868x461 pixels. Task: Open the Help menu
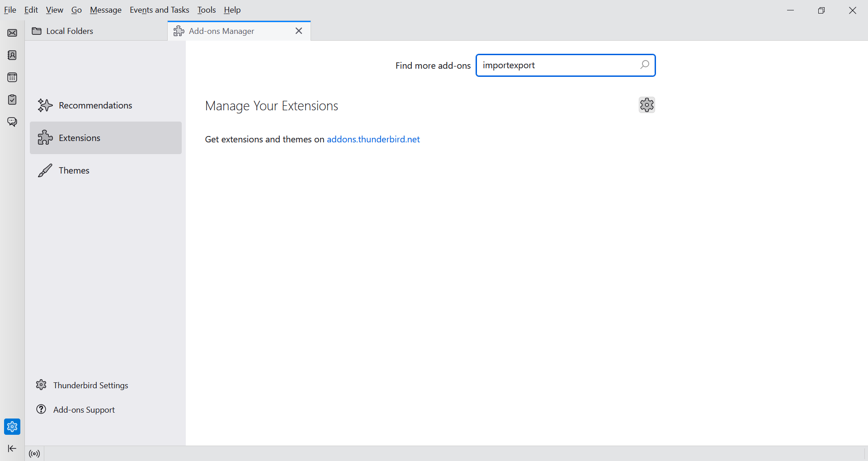tap(232, 10)
